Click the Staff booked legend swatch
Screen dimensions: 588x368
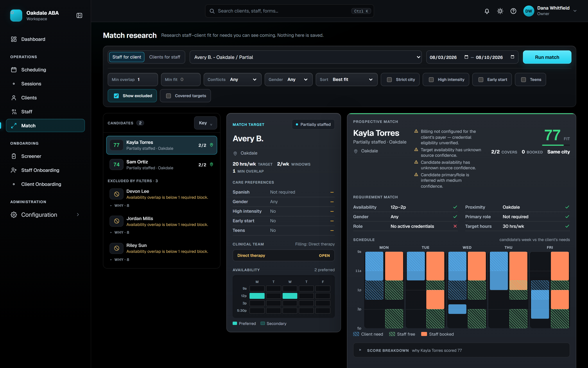(x=424, y=334)
